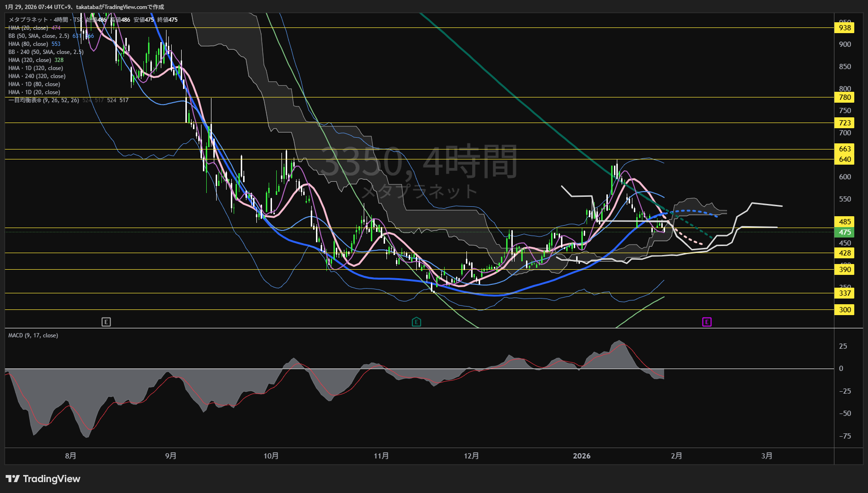Click the yellow 485 price level label
Image resolution: width=868 pixels, height=493 pixels.
click(844, 221)
